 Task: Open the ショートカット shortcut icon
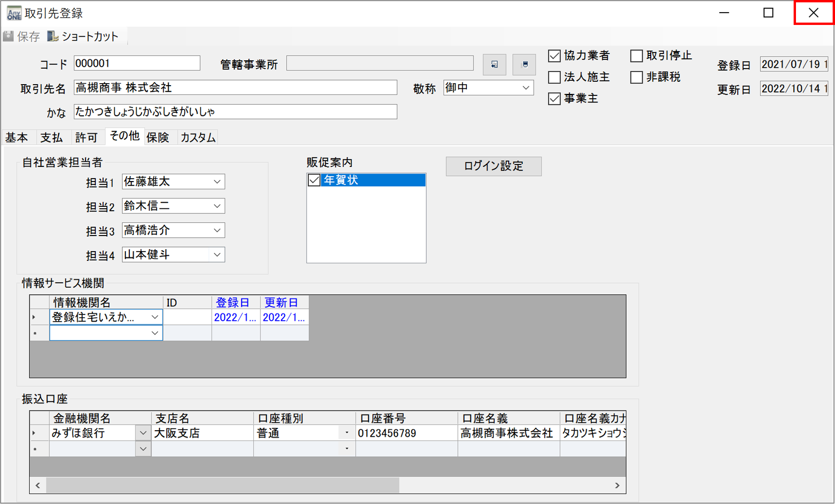[53, 36]
